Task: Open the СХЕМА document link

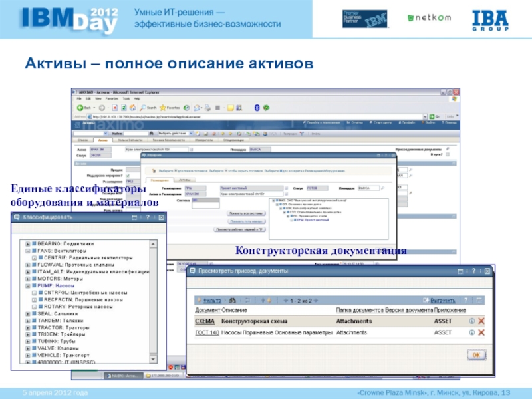Action: coord(205,321)
